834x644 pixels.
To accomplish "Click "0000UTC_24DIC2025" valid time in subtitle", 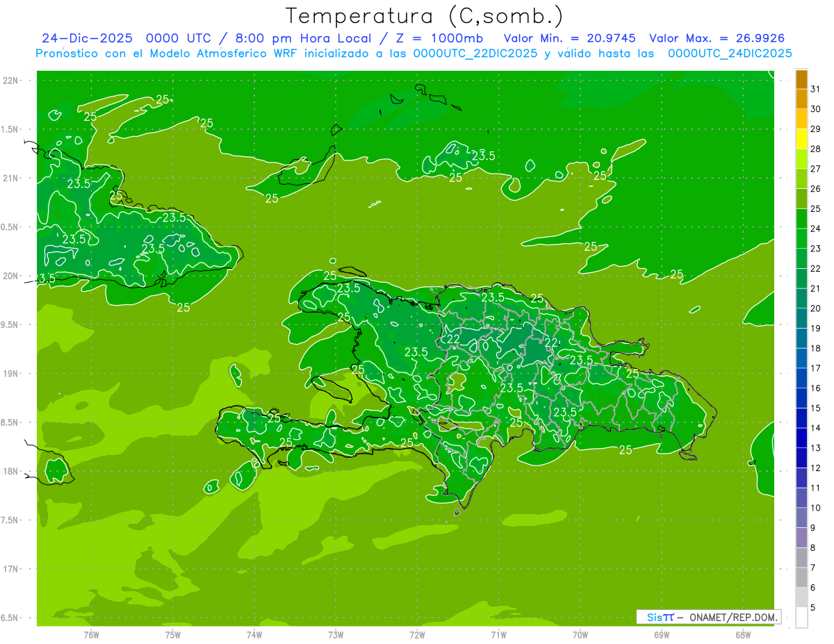I will [730, 53].
